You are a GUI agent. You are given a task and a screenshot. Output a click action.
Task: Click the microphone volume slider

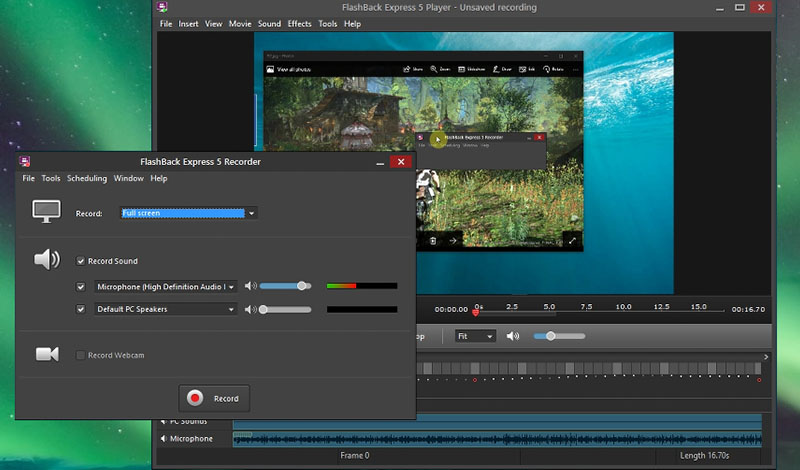[x=285, y=286]
